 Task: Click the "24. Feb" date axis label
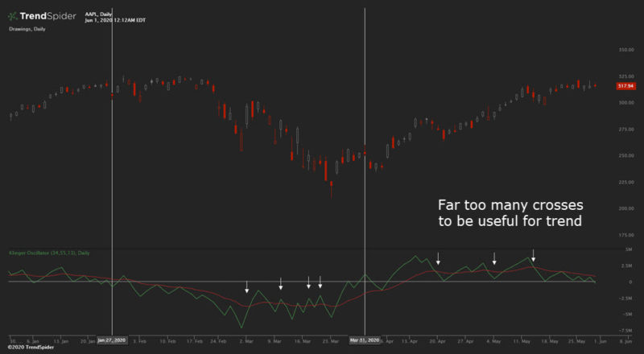[219, 341]
